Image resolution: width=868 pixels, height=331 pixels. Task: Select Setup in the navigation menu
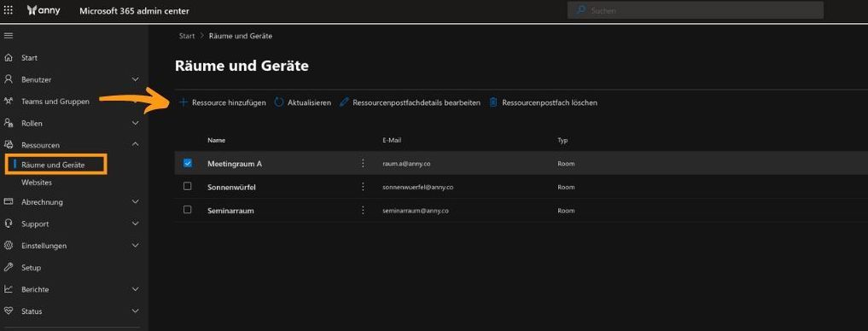tap(31, 267)
